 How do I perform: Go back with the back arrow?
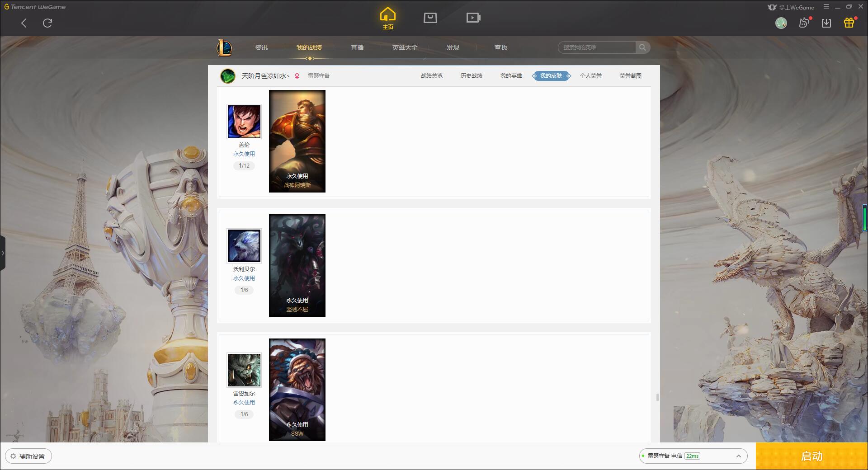click(x=24, y=23)
